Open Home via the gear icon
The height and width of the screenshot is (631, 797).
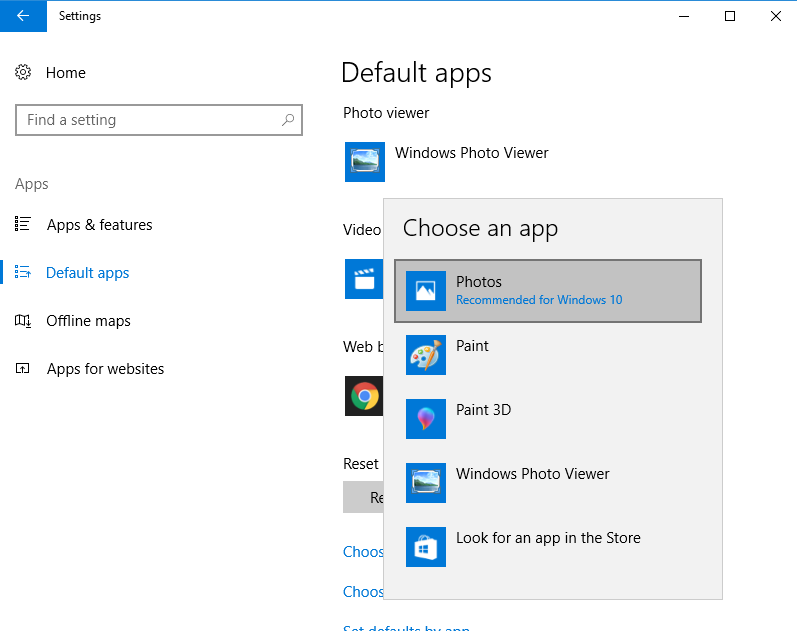pos(23,72)
